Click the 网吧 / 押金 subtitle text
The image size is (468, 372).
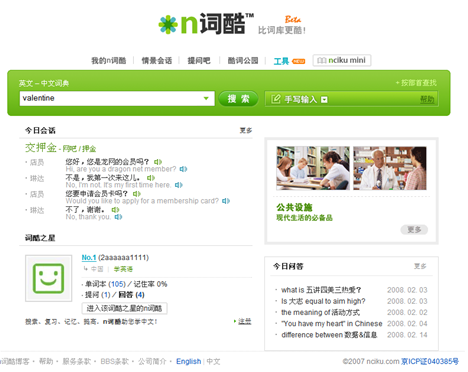tap(79, 149)
